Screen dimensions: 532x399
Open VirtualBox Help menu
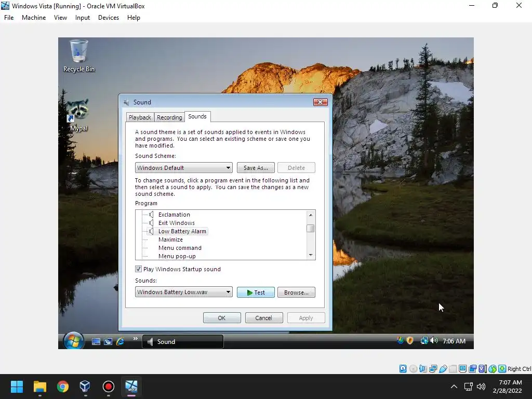point(134,18)
